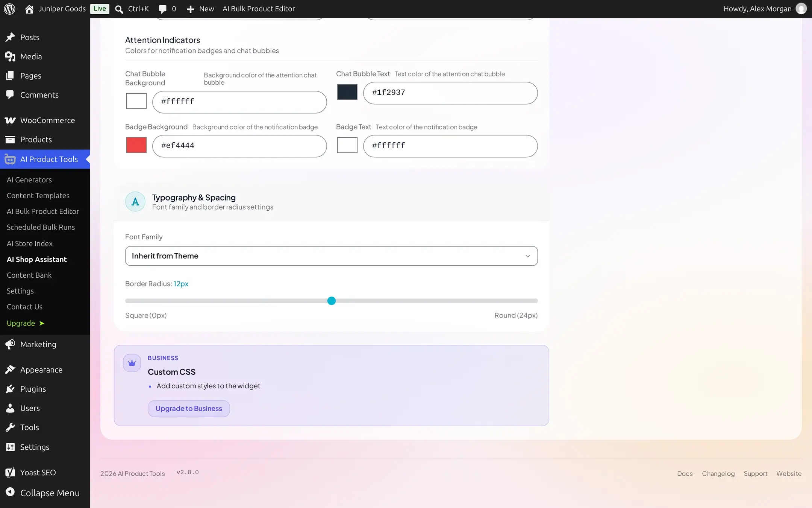This screenshot has width=812, height=508.
Task: Click Upgrade to Business button
Action: click(x=189, y=409)
